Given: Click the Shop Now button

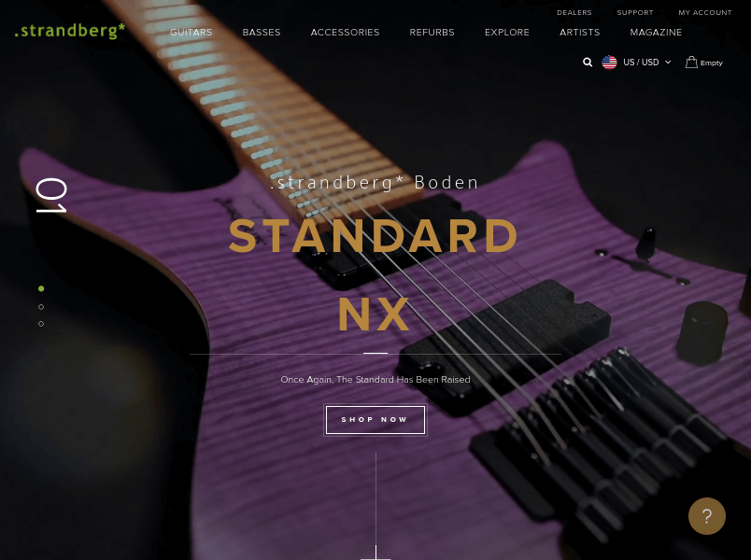Looking at the screenshot, I should click(x=375, y=420).
